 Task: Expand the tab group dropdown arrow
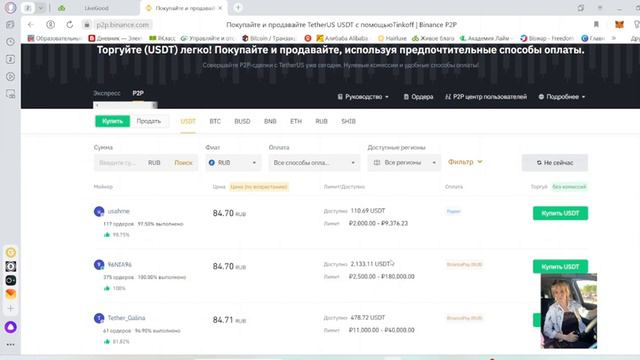pyautogui.click(x=41, y=8)
